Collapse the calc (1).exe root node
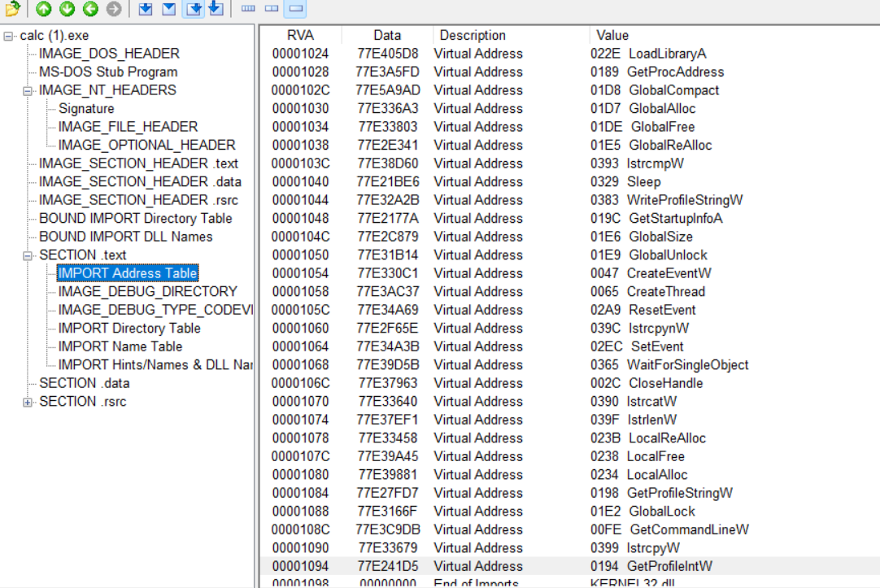This screenshot has width=880, height=588. coord(8,36)
